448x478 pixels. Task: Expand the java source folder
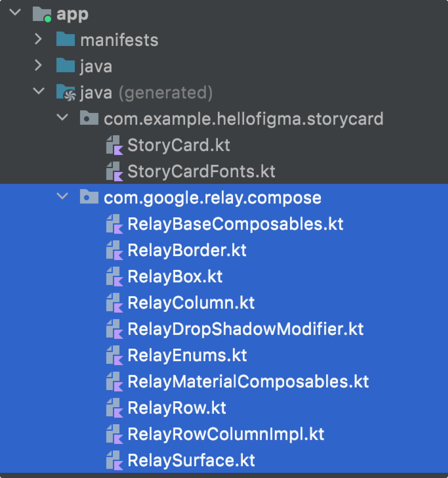tap(38, 65)
